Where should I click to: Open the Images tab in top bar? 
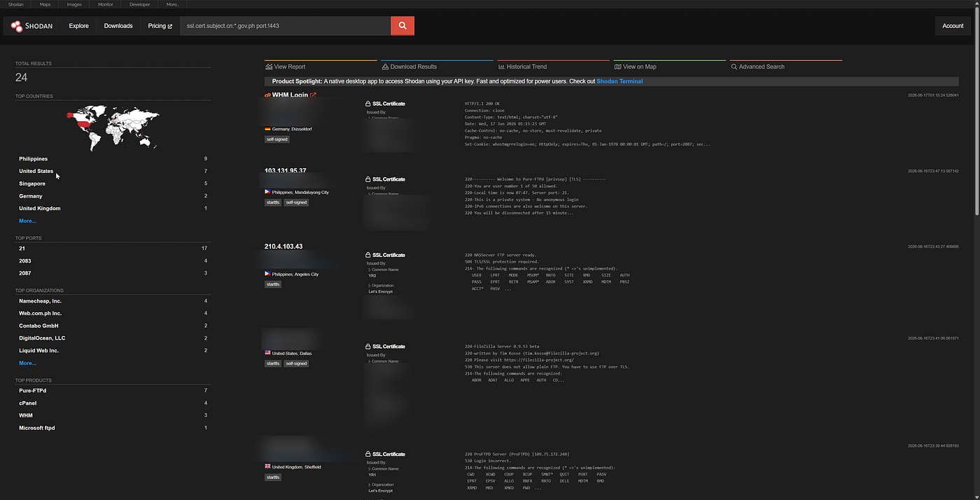[74, 4]
